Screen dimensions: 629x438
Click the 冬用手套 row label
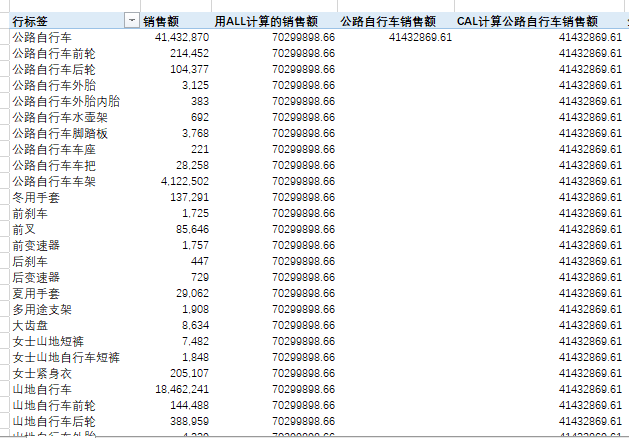point(36,197)
